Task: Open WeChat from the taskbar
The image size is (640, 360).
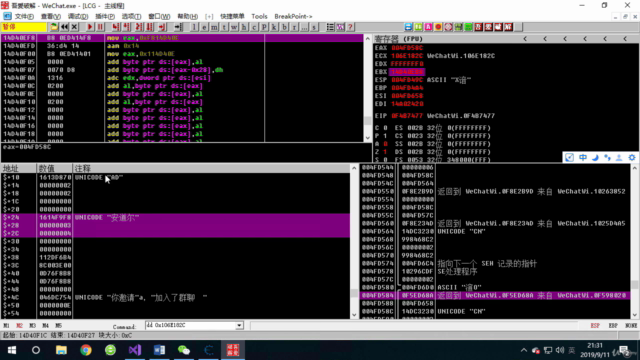Action: pyautogui.click(x=184, y=350)
